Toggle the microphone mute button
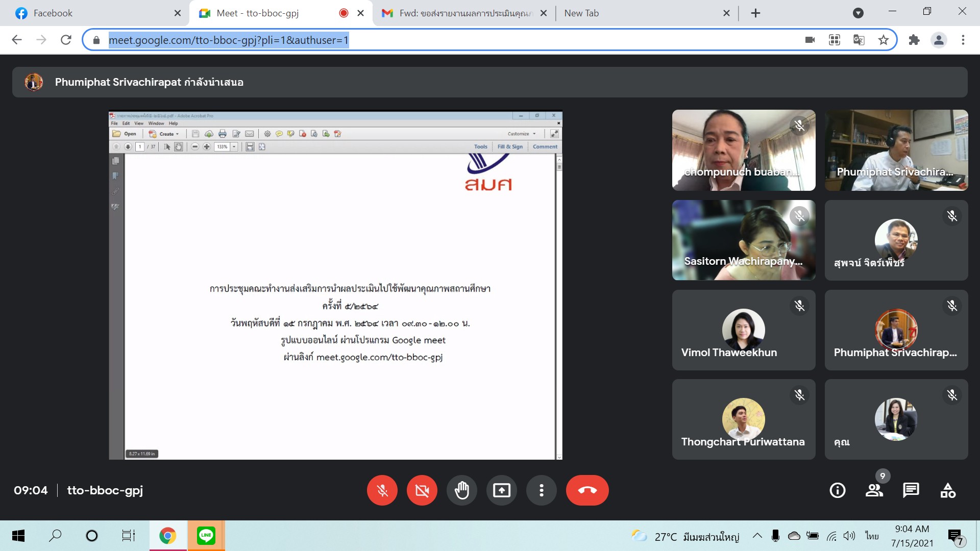Screen dimensions: 980x551 coord(382,490)
